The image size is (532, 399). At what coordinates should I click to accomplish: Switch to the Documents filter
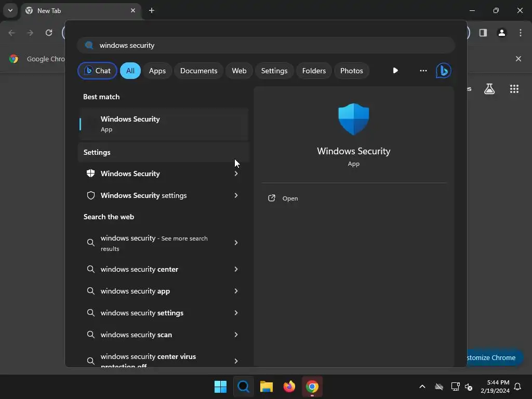point(198,71)
